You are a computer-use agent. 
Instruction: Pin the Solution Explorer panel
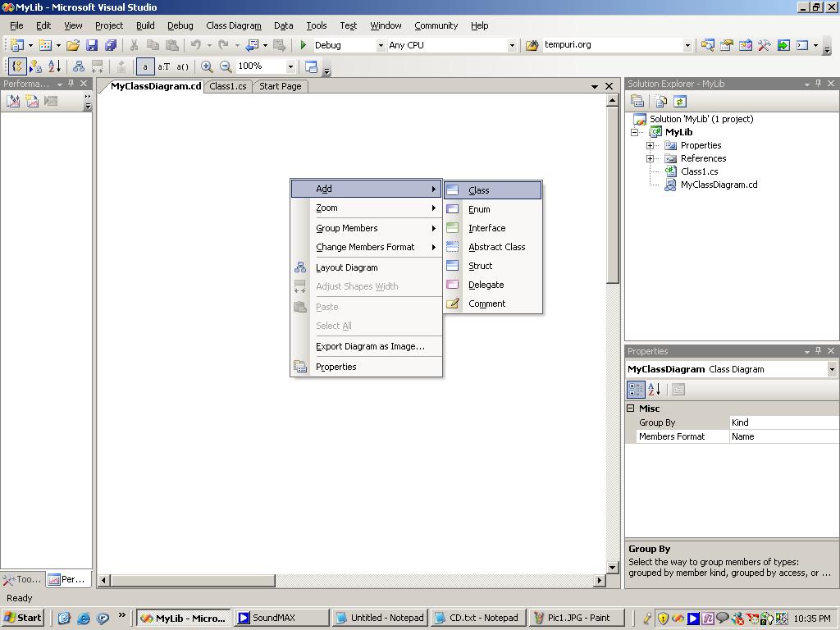tap(818, 83)
